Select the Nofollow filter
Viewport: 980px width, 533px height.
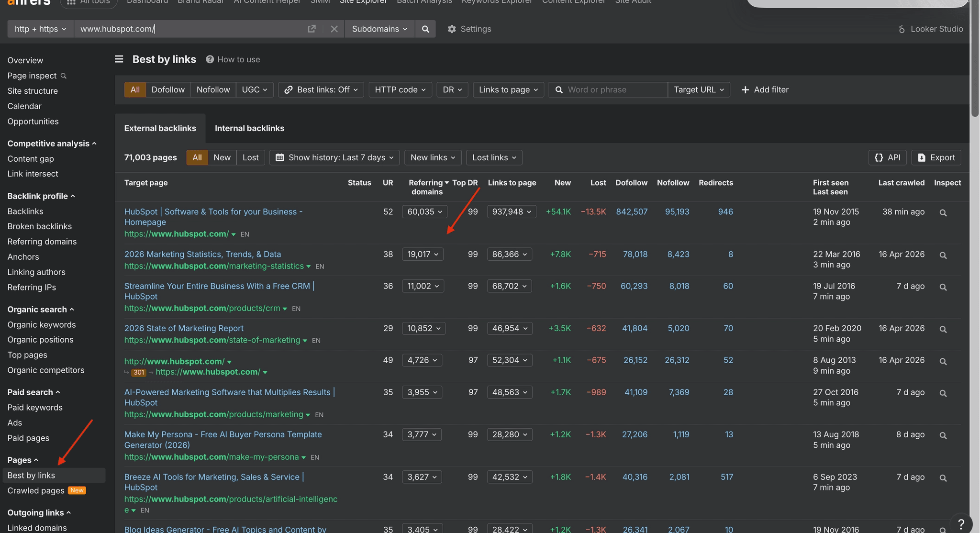213,89
